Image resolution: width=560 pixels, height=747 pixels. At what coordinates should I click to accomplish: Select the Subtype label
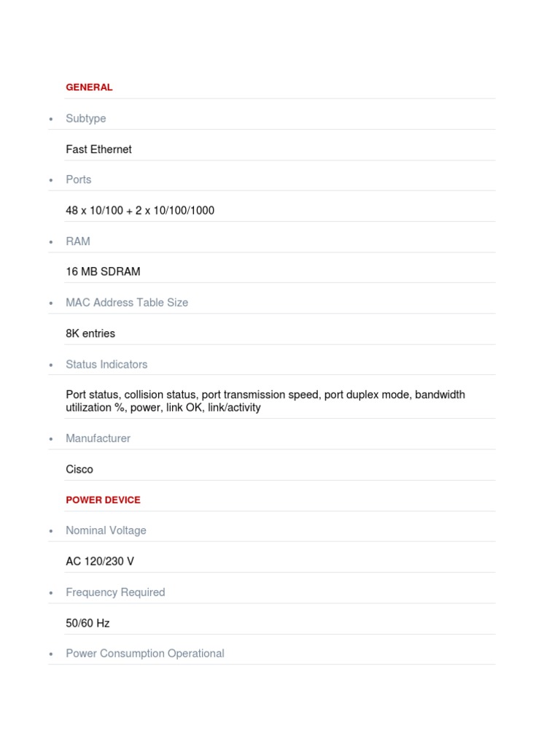click(86, 118)
